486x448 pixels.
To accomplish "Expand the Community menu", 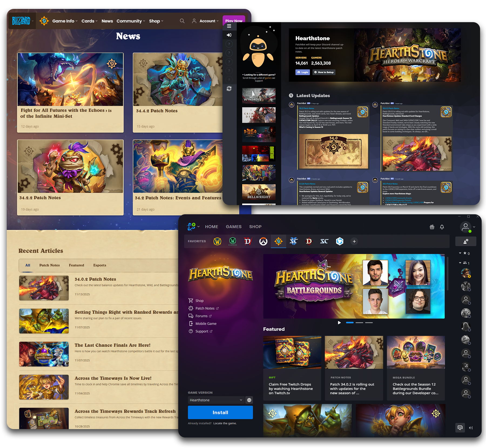I will pos(131,21).
